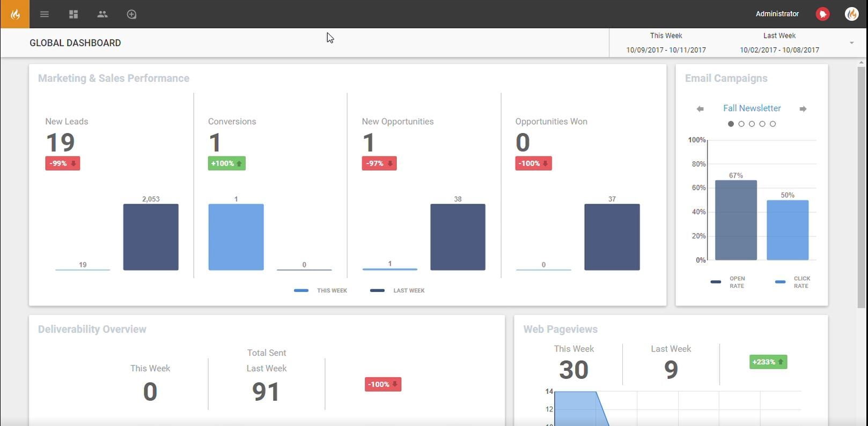This screenshot has height=426, width=868.
Task: Toggle OPEN RATE legend series
Action: pyautogui.click(x=729, y=282)
